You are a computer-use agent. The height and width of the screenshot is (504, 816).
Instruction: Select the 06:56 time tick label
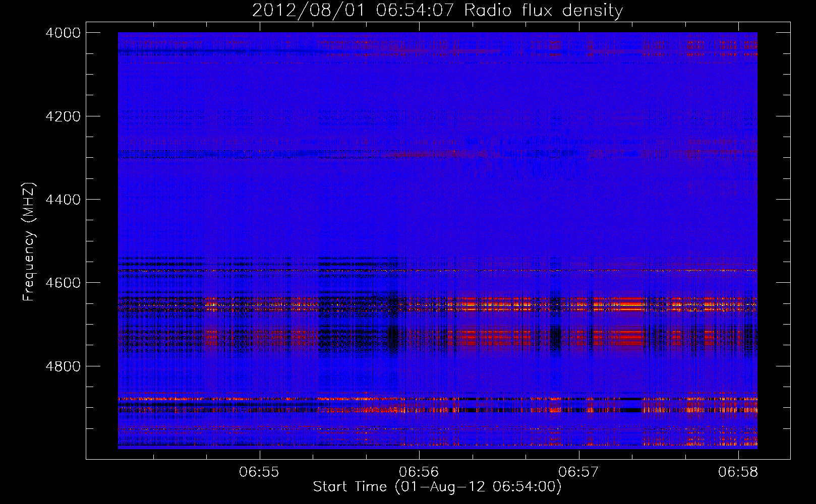(419, 472)
